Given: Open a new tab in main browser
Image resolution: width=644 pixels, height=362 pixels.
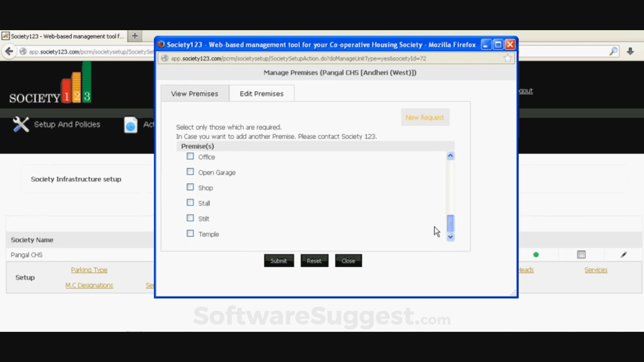Looking at the screenshot, I should [x=134, y=36].
